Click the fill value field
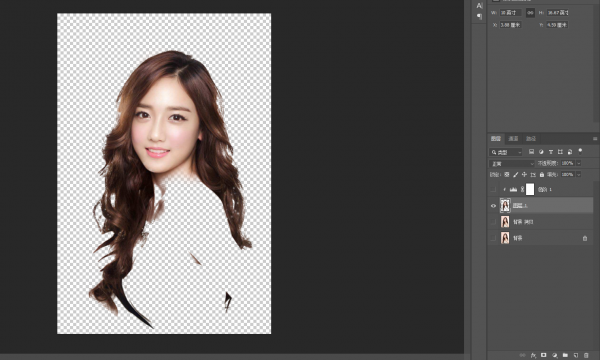The width and height of the screenshot is (600, 360). coord(568,174)
